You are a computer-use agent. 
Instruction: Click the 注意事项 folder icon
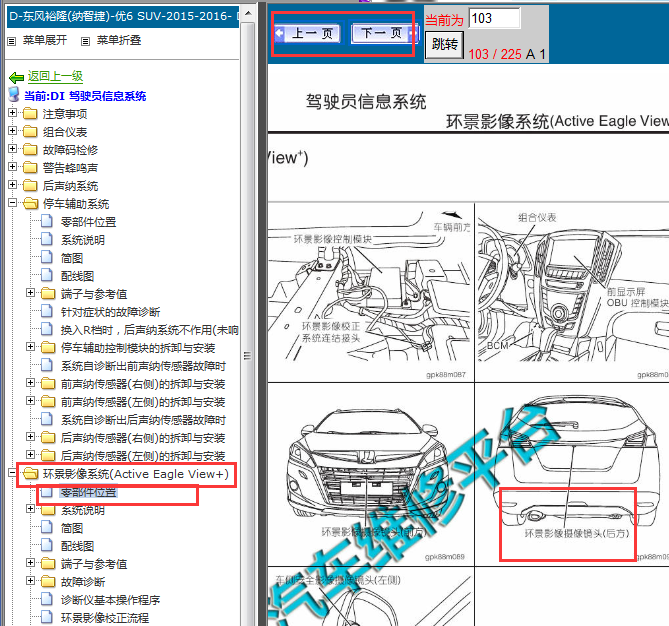tap(30, 114)
